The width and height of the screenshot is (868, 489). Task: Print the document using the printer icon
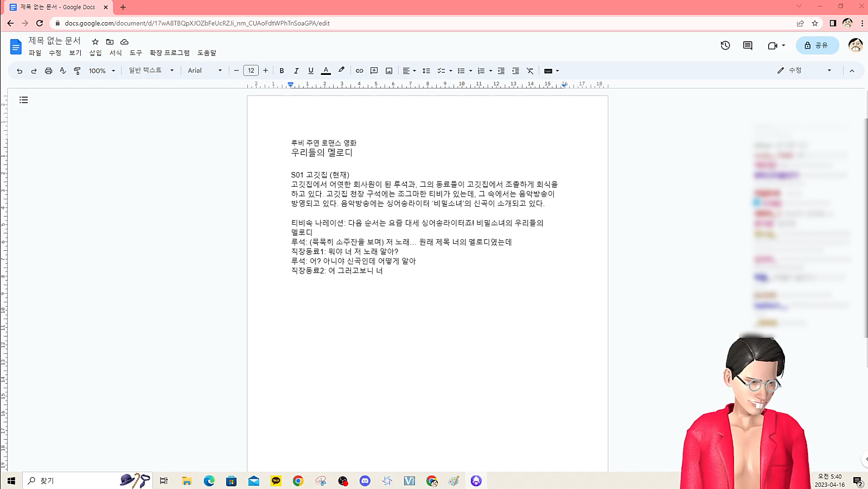[x=48, y=71]
